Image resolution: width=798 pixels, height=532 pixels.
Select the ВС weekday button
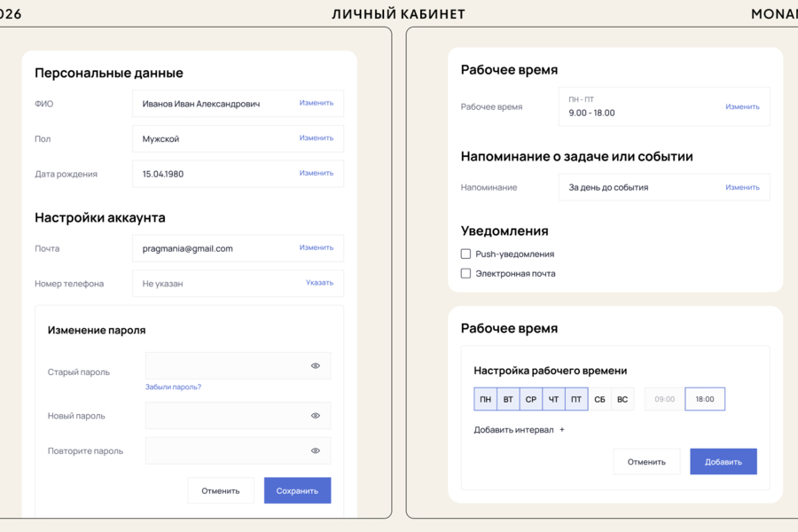coord(622,399)
